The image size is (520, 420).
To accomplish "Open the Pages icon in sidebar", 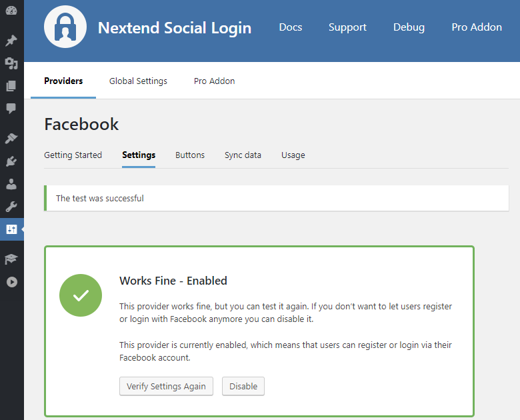I will [x=11, y=86].
